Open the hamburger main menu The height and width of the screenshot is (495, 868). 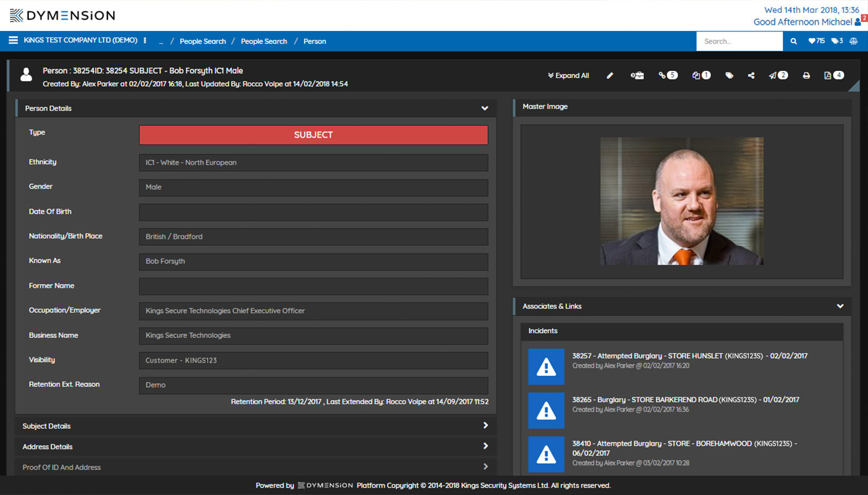click(x=13, y=40)
